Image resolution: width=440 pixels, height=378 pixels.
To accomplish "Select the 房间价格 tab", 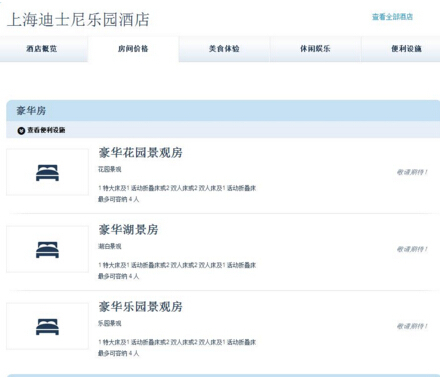I will pos(133,49).
